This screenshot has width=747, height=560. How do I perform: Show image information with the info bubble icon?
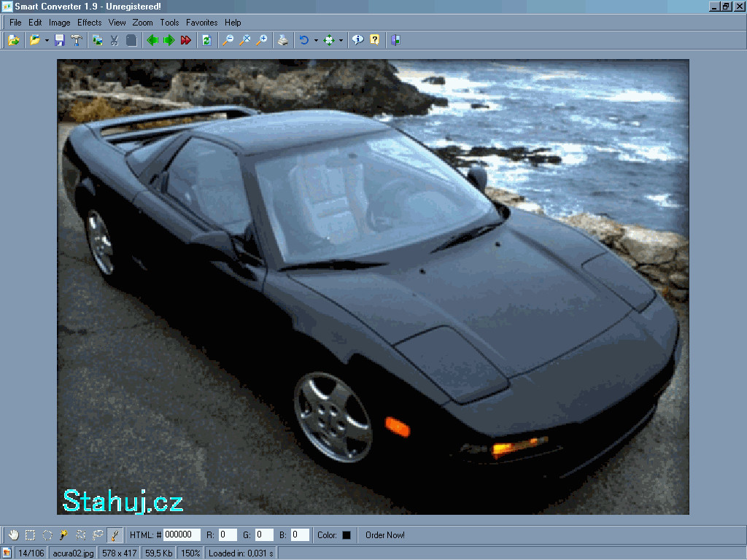click(x=357, y=41)
